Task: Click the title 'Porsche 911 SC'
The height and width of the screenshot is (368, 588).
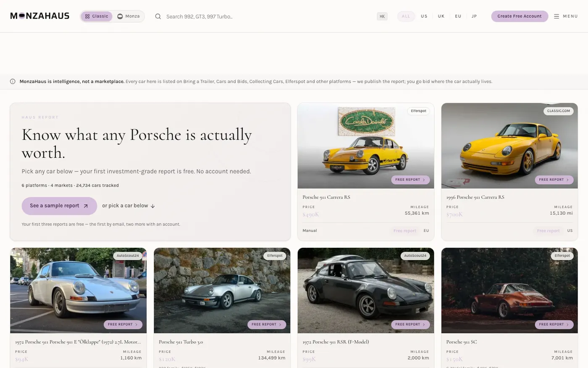Action: pos(462,342)
